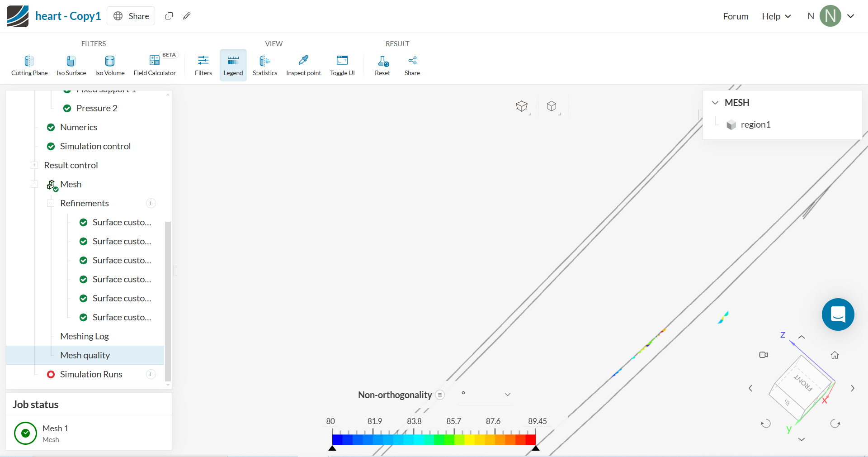Open the degree unit dropdown
868x457 pixels.
coord(486,394)
